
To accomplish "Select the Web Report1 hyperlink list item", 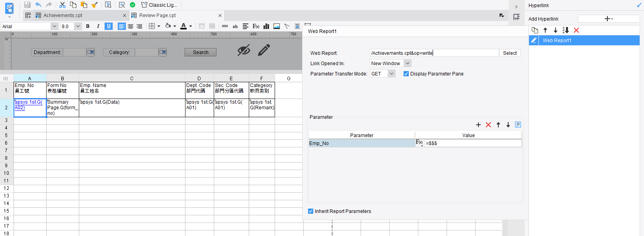I will click(x=584, y=40).
